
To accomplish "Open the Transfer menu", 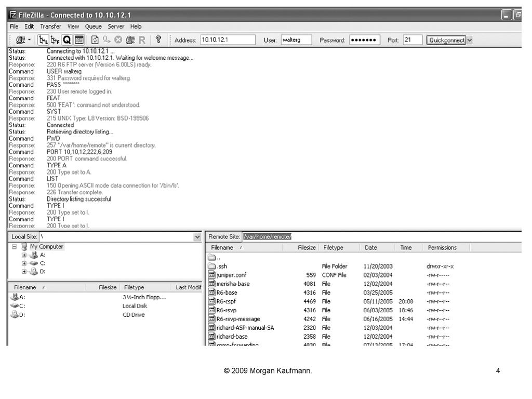I will point(50,26).
